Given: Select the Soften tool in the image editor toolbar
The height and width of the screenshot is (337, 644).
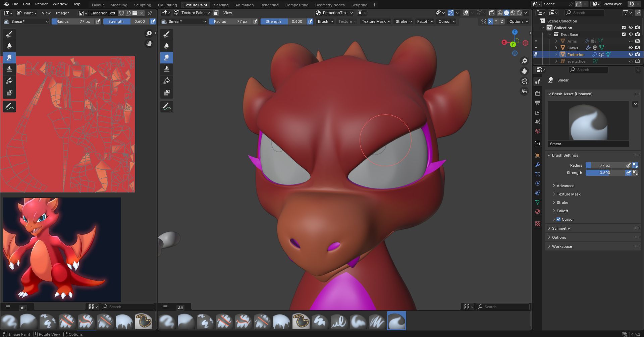Looking at the screenshot, I should pyautogui.click(x=9, y=46).
